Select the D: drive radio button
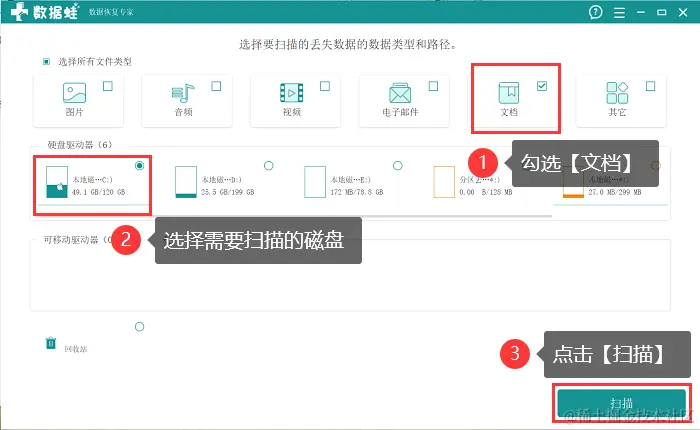This screenshot has width=700, height=430. point(268,166)
